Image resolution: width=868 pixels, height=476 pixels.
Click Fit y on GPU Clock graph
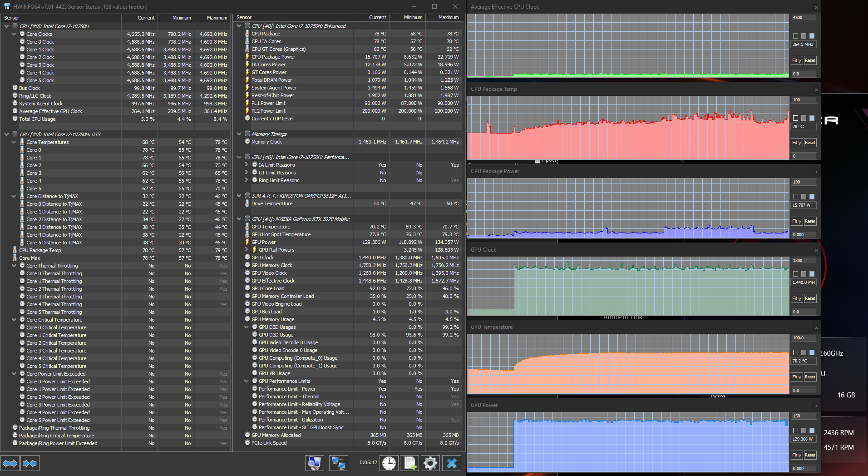click(797, 298)
